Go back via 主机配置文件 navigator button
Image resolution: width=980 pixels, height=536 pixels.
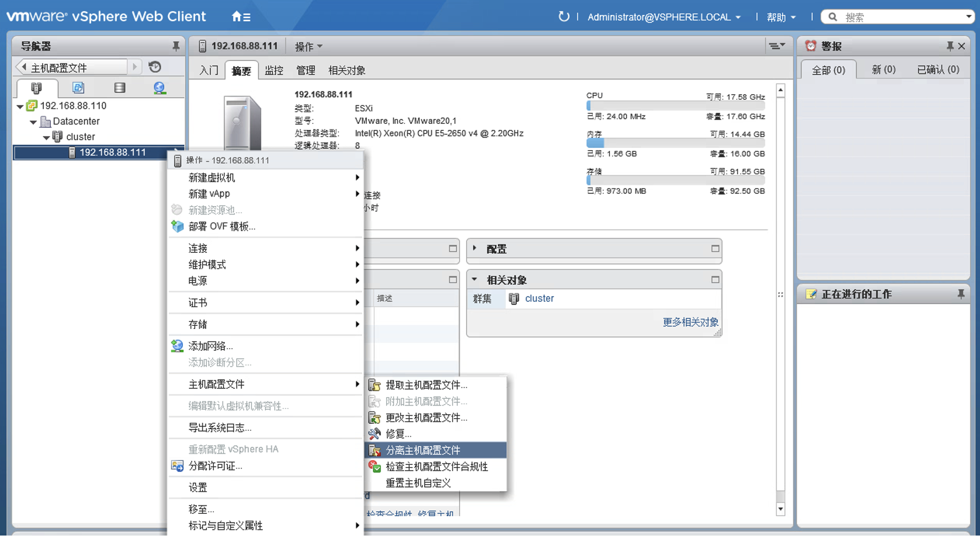(72, 67)
